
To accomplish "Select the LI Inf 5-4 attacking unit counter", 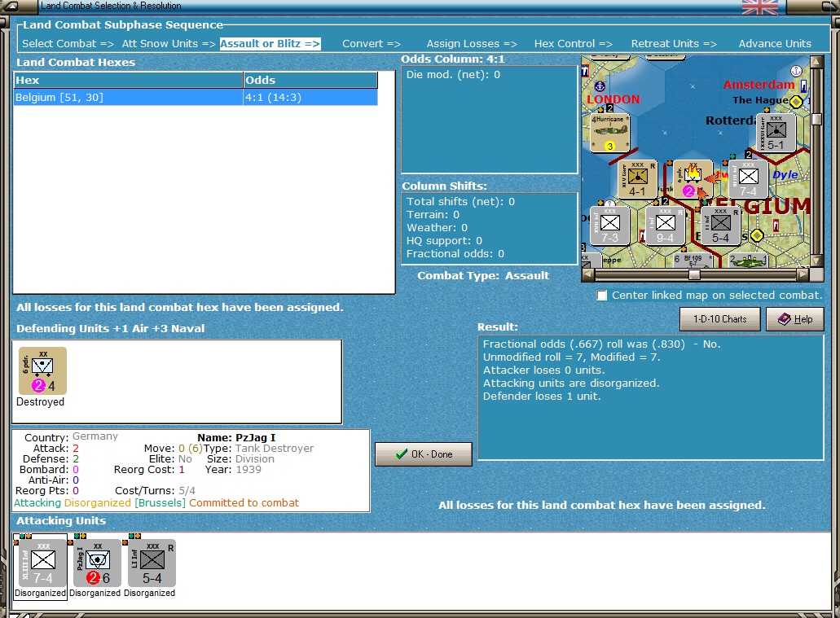I will (x=152, y=563).
